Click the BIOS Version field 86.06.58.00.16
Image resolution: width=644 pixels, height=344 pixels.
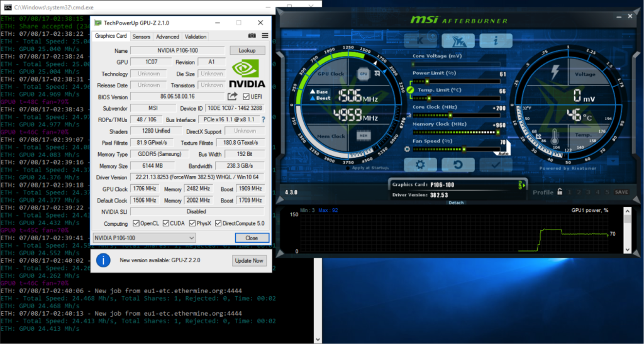[x=177, y=96]
